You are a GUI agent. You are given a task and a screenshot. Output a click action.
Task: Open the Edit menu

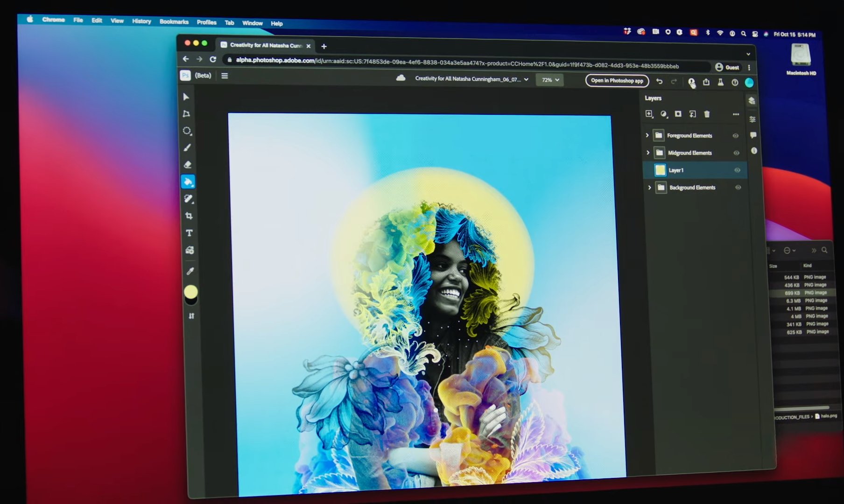[x=97, y=21]
